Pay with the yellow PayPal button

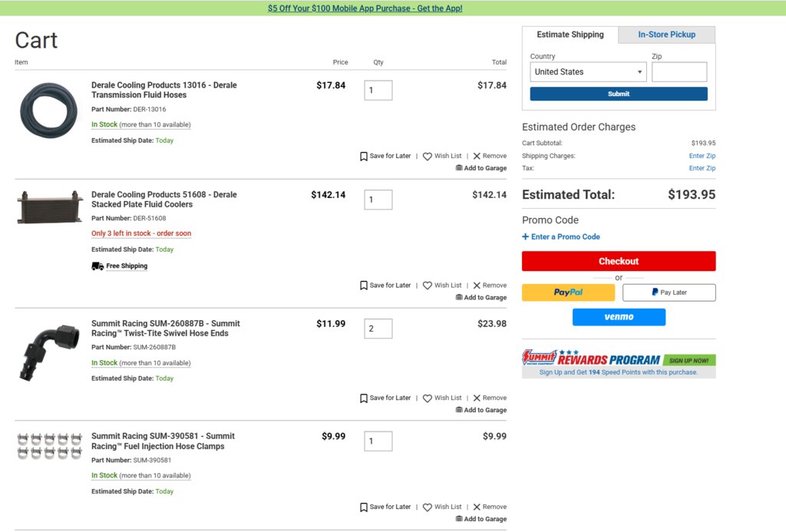coord(568,292)
